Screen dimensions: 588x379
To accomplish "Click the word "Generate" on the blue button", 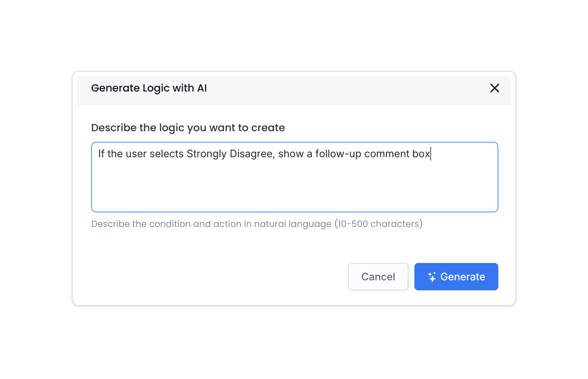I will (463, 277).
